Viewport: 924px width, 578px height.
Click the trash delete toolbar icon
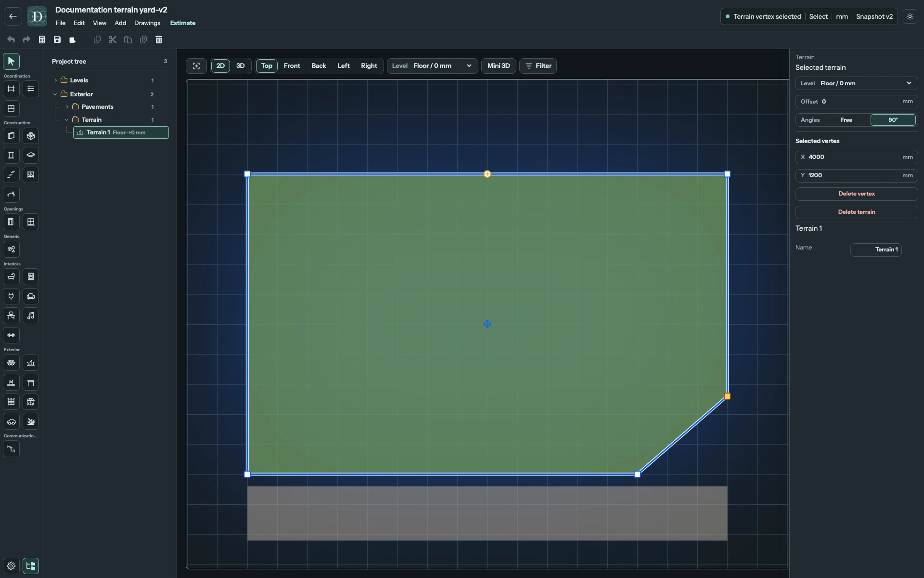click(x=159, y=39)
